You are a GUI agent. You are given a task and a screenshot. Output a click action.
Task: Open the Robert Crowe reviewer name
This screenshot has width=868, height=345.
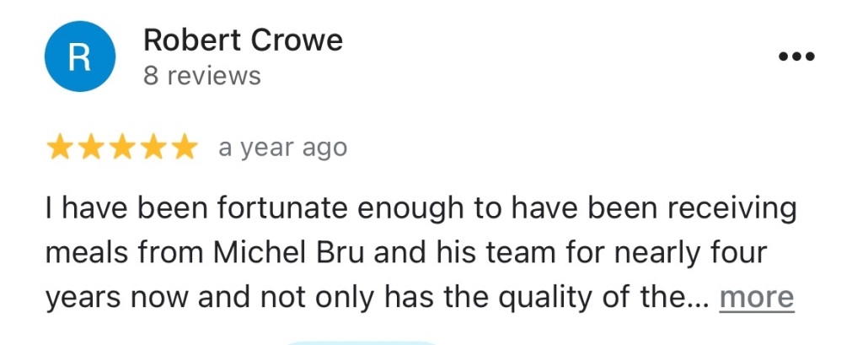pyautogui.click(x=243, y=40)
